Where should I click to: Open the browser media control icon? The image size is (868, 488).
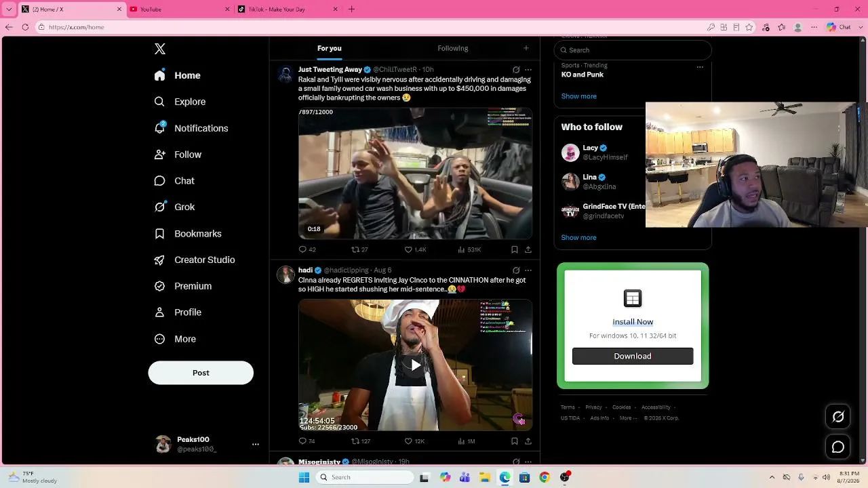coord(766,27)
